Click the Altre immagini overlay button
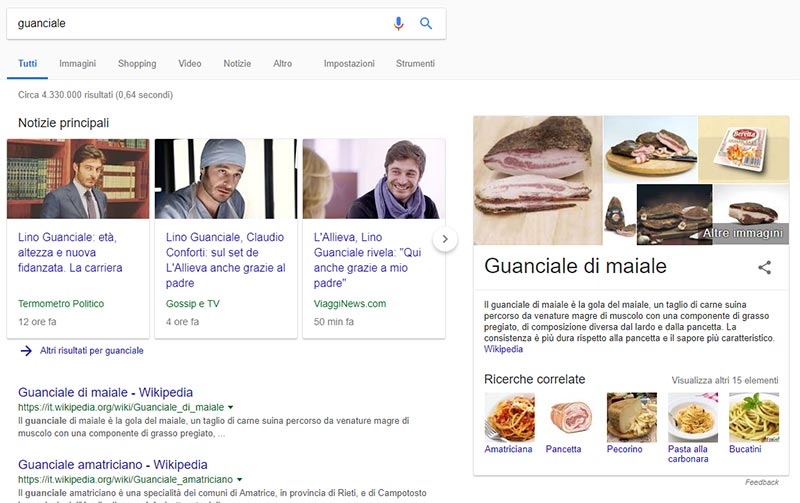This screenshot has height=503, width=800. (743, 233)
